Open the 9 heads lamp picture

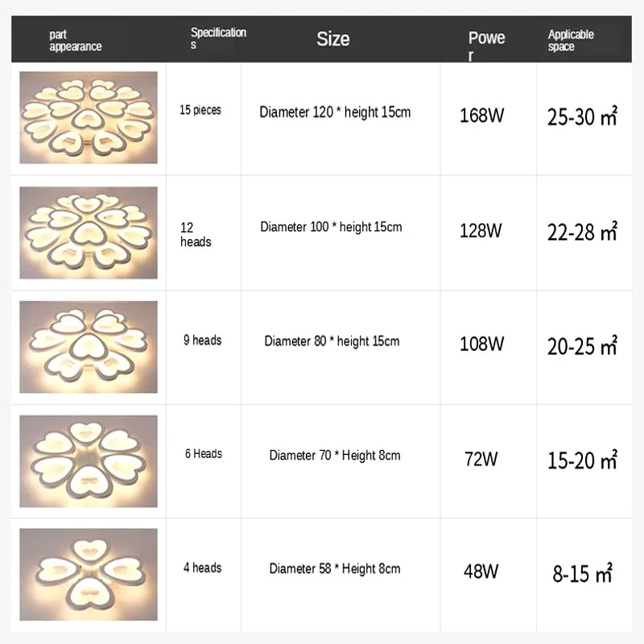89,347
